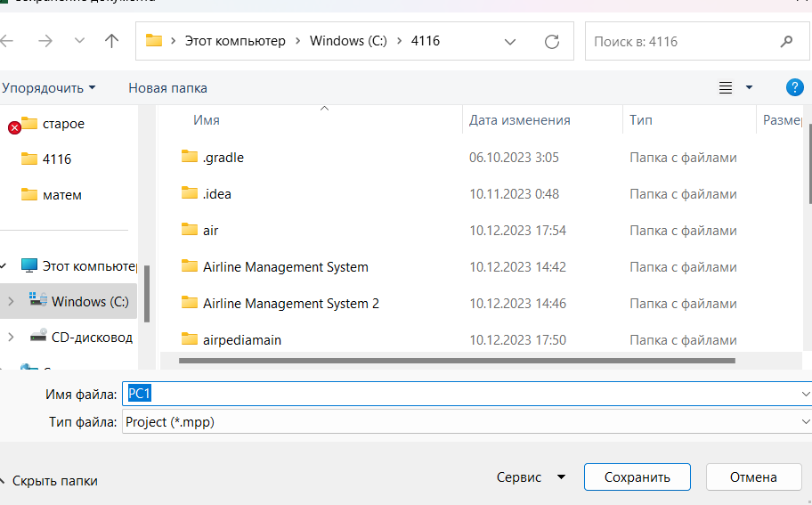The height and width of the screenshot is (505, 812).
Task: Click the air folder icon
Action: click(x=190, y=229)
